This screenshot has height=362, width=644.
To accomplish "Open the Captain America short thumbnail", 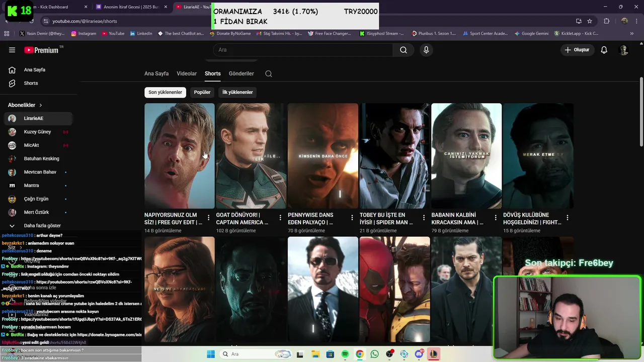I will pyautogui.click(x=251, y=156).
